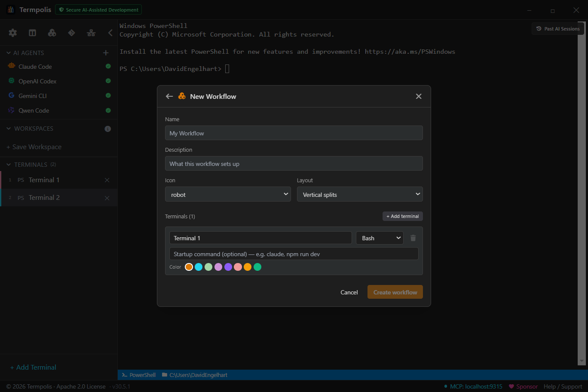Click the Gemini CLI Google icon

click(x=12, y=95)
